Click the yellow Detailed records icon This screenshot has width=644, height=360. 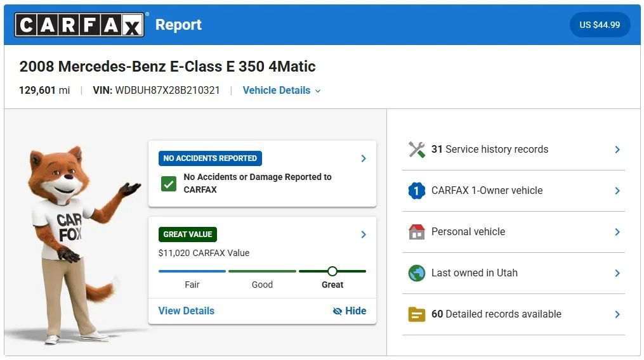click(416, 314)
